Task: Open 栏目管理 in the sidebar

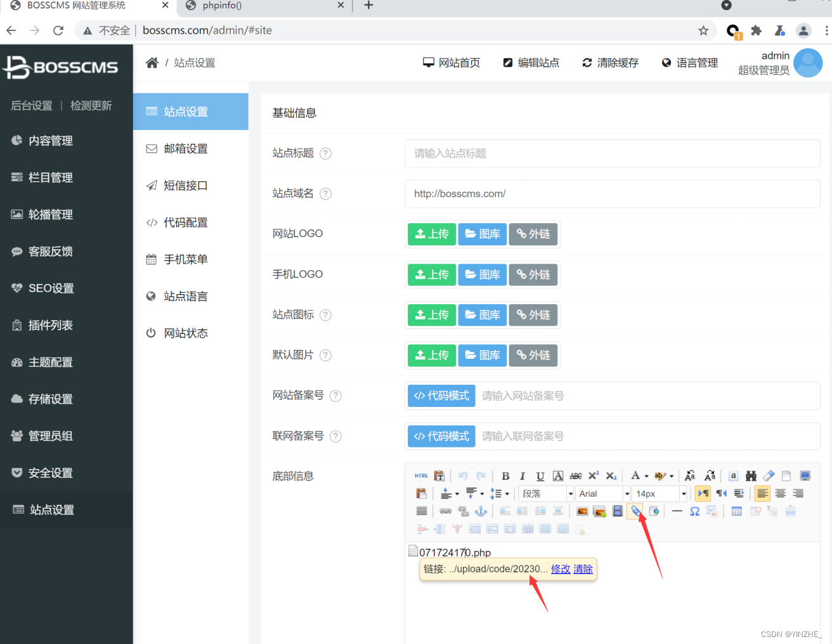Action: tap(51, 177)
